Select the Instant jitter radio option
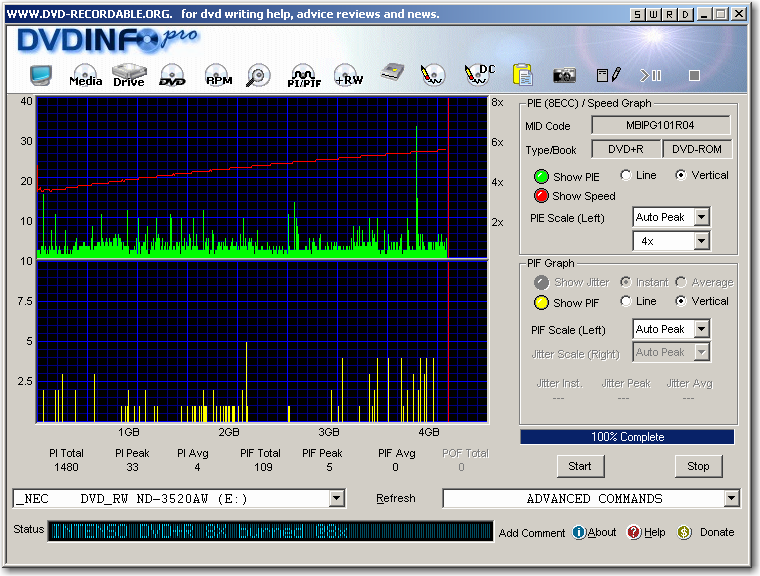The width and height of the screenshot is (760, 576). coord(626,282)
